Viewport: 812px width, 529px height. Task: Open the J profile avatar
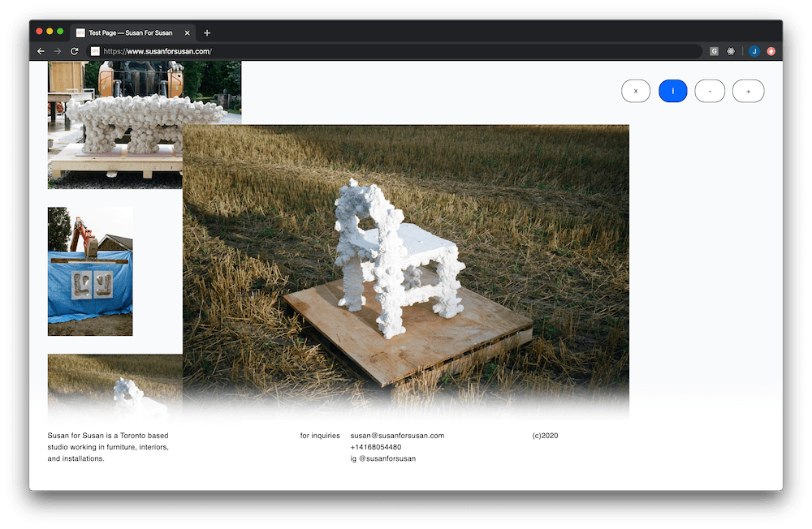tap(754, 51)
